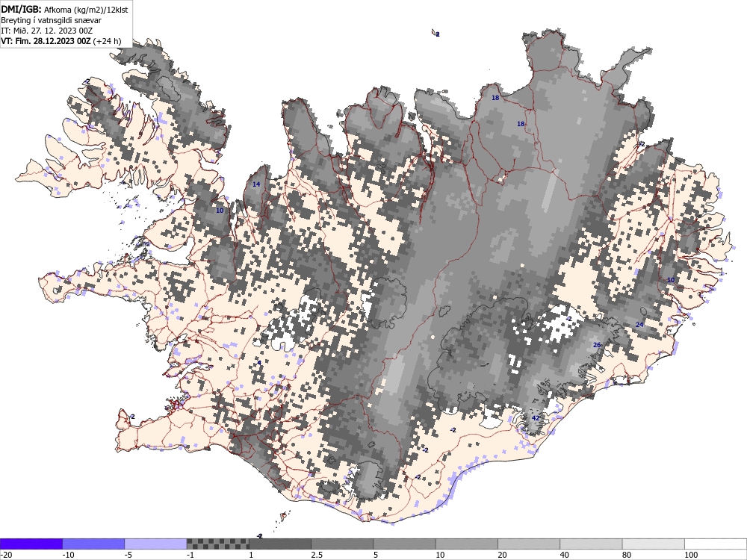Click the '26' value label on the map
Viewport: 747px width, 560px height.
(596, 345)
